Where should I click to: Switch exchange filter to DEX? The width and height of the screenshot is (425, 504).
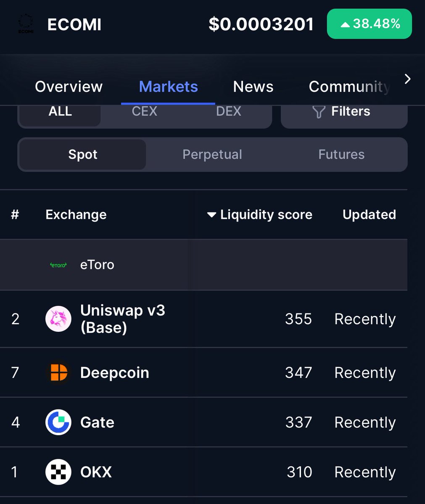228,112
